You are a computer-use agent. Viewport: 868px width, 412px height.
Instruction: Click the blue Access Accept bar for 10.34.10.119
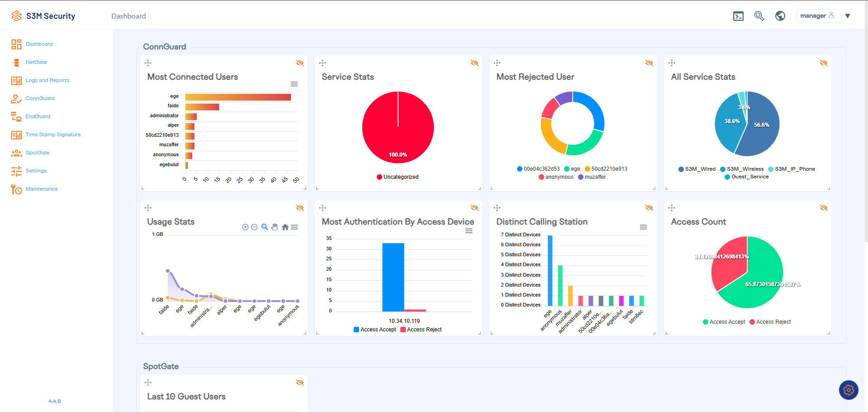393,277
